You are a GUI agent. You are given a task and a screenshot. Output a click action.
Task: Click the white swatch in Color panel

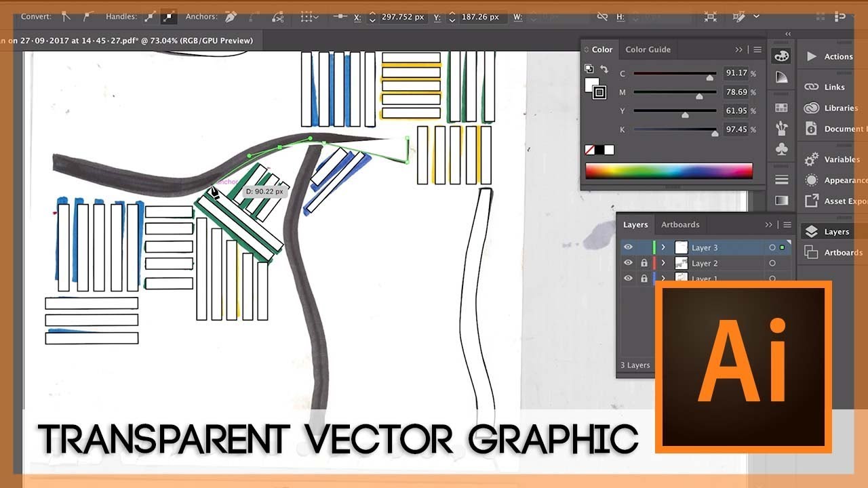point(609,150)
